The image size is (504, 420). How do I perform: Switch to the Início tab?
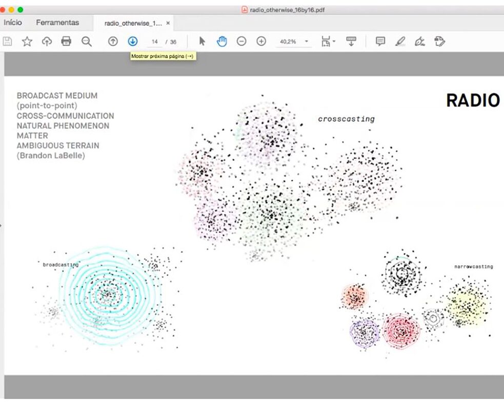13,23
